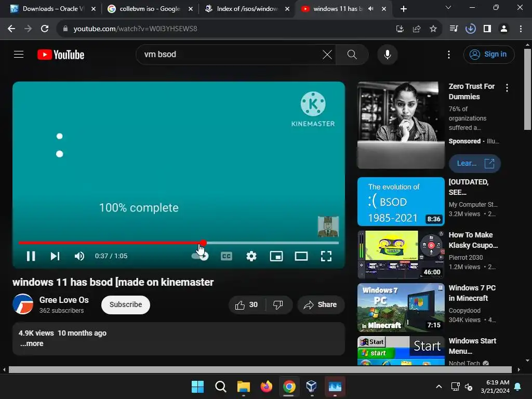This screenshot has width=532, height=399.
Task: Dislike the video with thumbs down
Action: pyautogui.click(x=278, y=304)
